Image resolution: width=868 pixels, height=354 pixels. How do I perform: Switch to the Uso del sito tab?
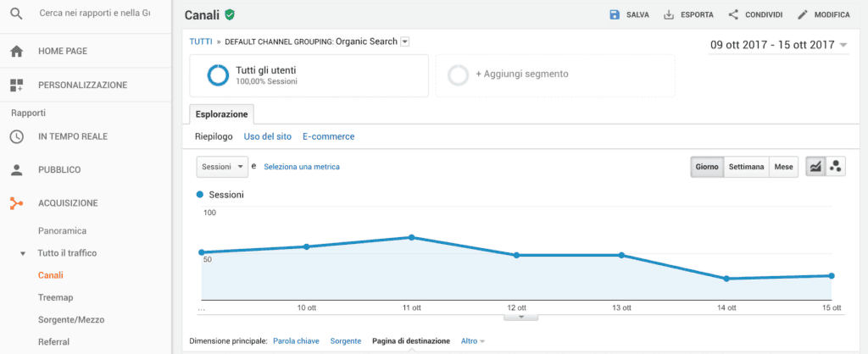point(267,136)
